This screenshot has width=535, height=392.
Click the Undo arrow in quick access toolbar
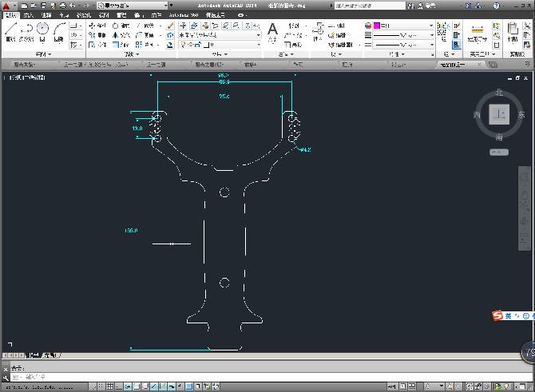[73, 6]
